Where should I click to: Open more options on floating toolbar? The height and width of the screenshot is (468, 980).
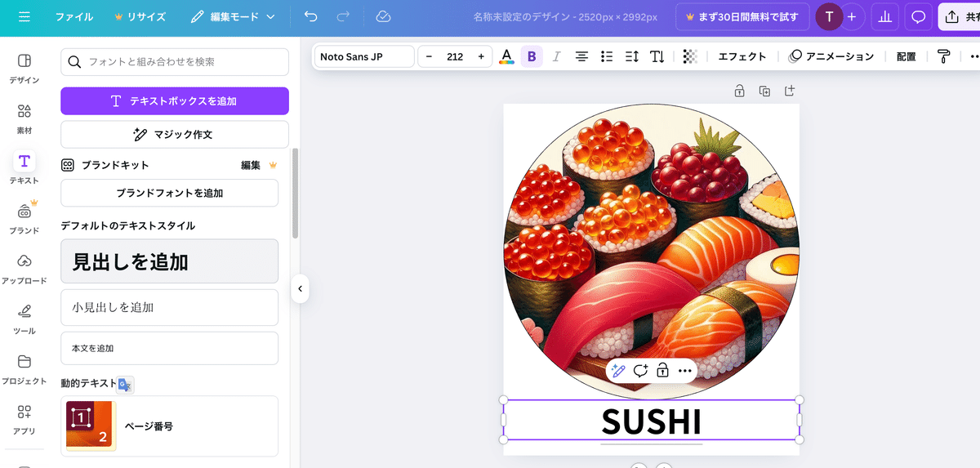685,371
